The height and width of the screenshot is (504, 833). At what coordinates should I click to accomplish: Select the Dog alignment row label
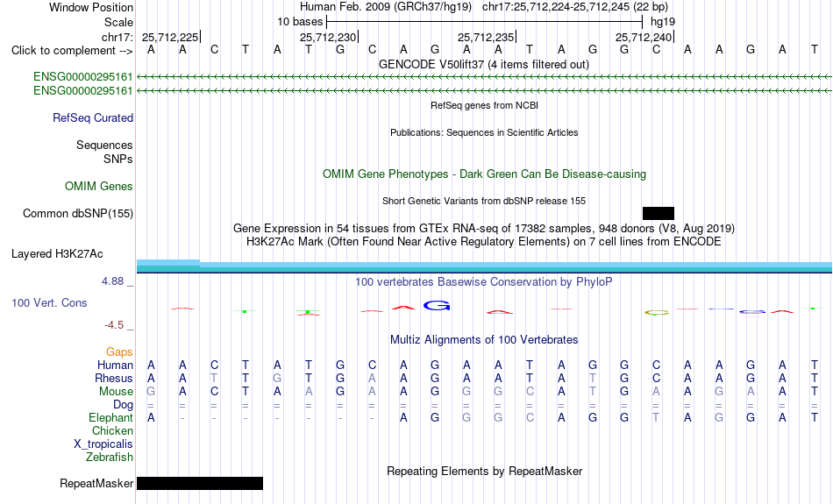coord(124,405)
